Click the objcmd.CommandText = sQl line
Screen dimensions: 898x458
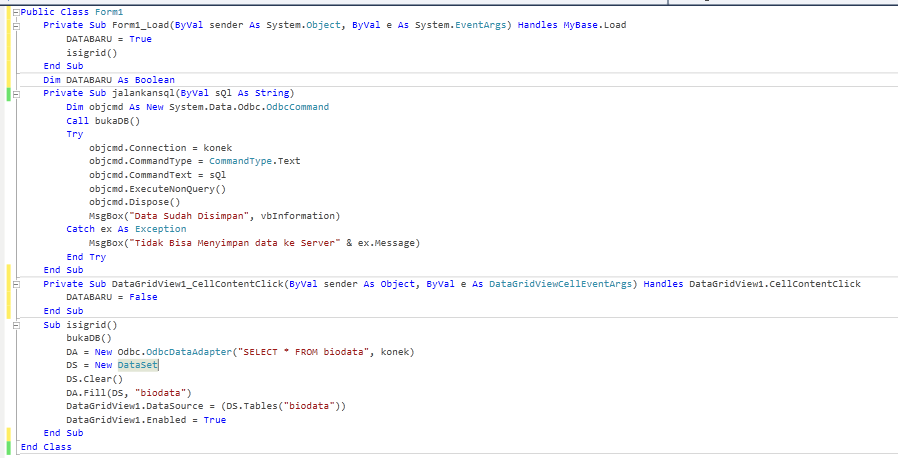pos(157,175)
